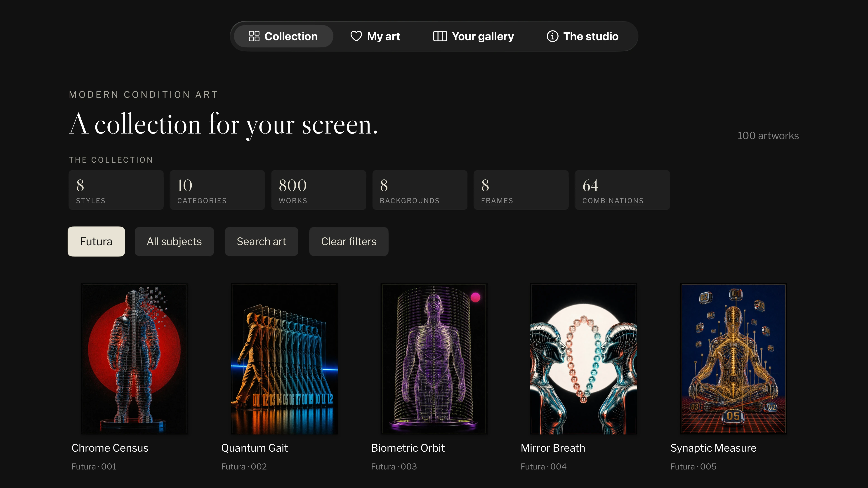Image resolution: width=868 pixels, height=488 pixels.
Task: Open the Biometric Orbit artwork thumbnail
Action: (x=434, y=359)
